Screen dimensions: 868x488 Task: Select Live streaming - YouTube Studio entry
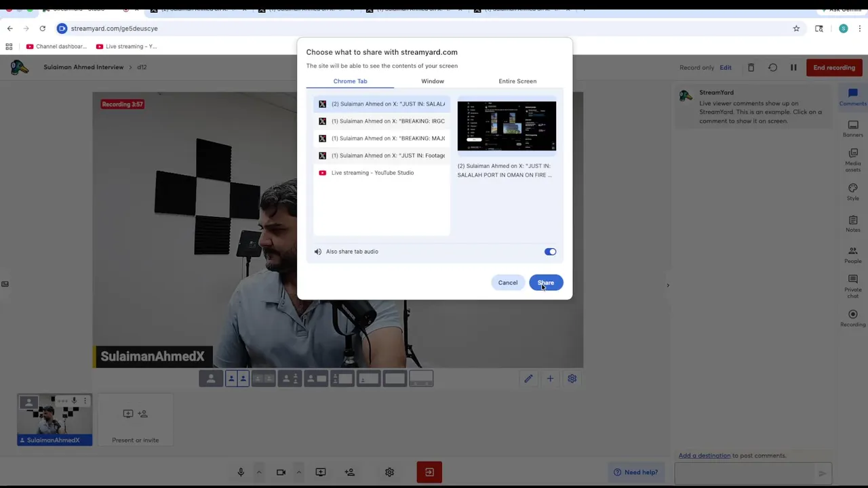pyautogui.click(x=382, y=173)
